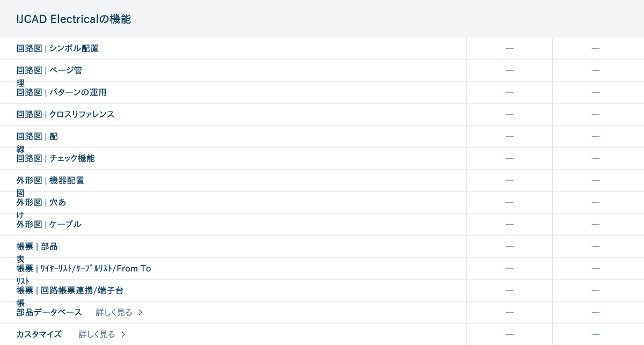Image resolution: width=644 pixels, height=345 pixels.
Task: Click 帳票 | 回路帳票連携/端子台帳 label
Action: point(70,290)
